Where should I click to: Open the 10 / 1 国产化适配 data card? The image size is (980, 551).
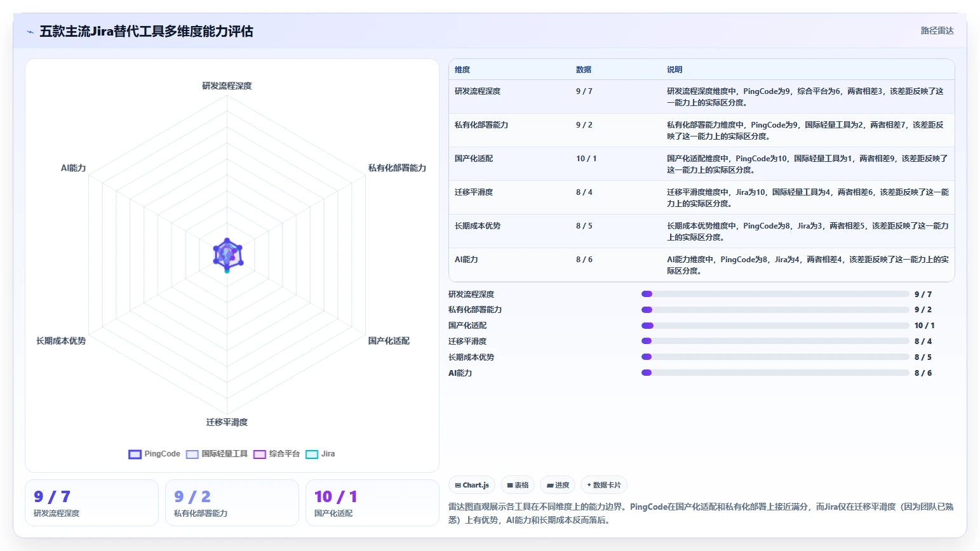(372, 503)
